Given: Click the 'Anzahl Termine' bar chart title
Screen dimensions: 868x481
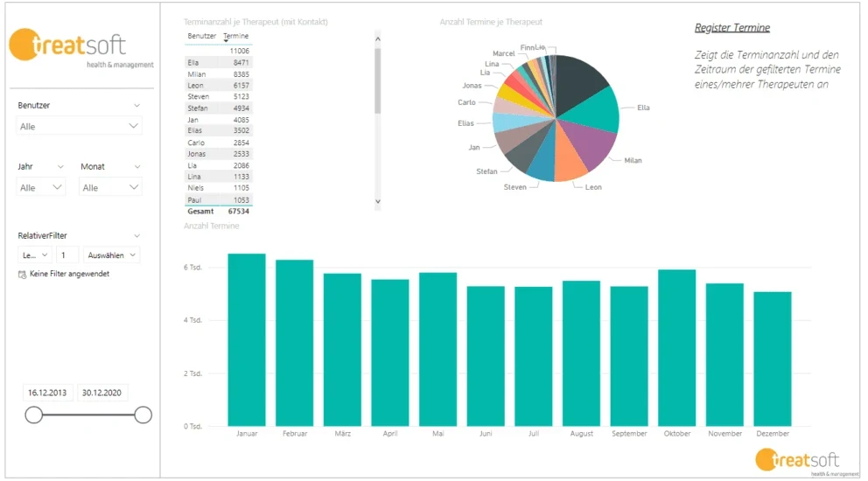Looking at the screenshot, I should tap(212, 226).
